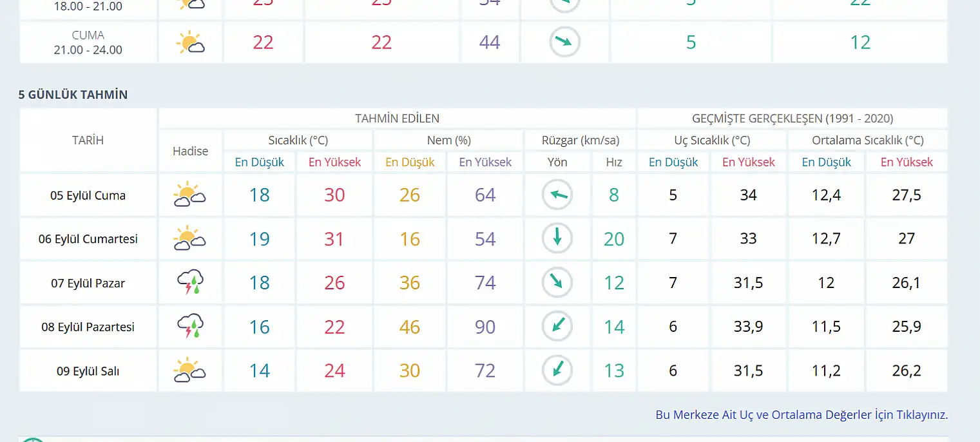
Task: Click the 'TAHMİN EDİLEN' table header
Action: coord(397,118)
